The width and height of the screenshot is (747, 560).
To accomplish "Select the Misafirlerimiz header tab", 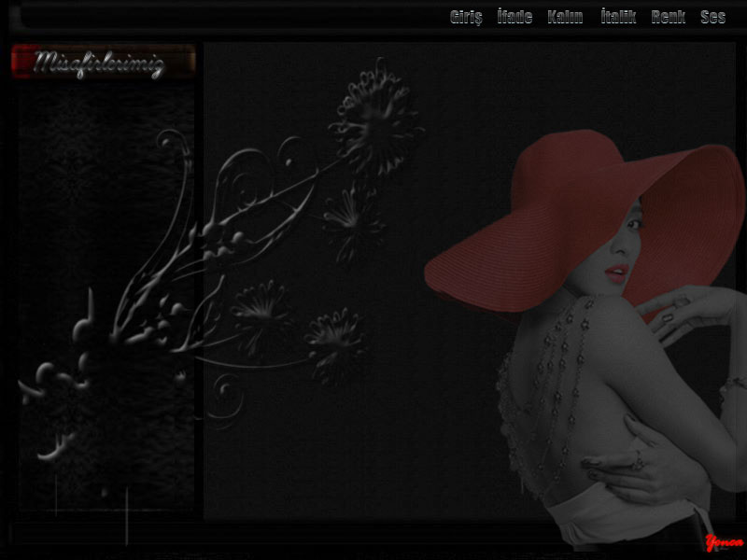I will pos(103,63).
